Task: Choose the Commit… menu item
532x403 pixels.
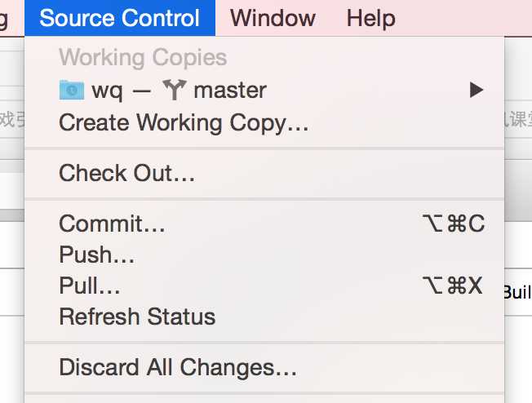Action: tap(264, 224)
